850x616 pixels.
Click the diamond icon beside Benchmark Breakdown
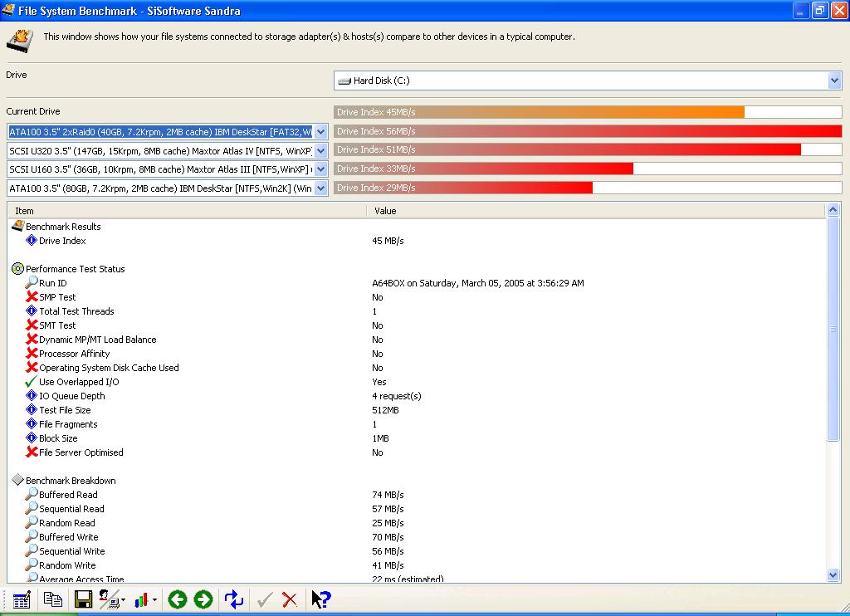18,480
